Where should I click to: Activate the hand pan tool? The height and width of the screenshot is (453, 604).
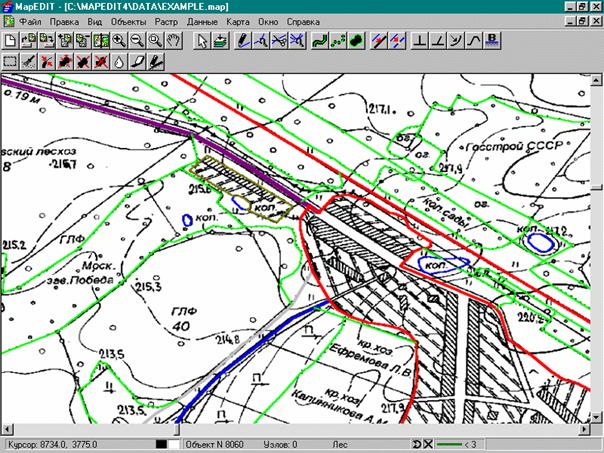pyautogui.click(x=173, y=40)
